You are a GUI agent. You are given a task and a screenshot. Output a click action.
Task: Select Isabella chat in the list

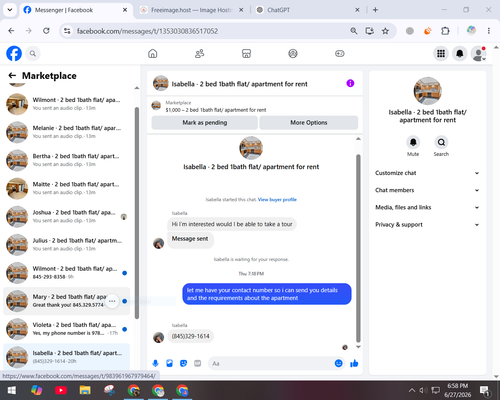pos(67,357)
